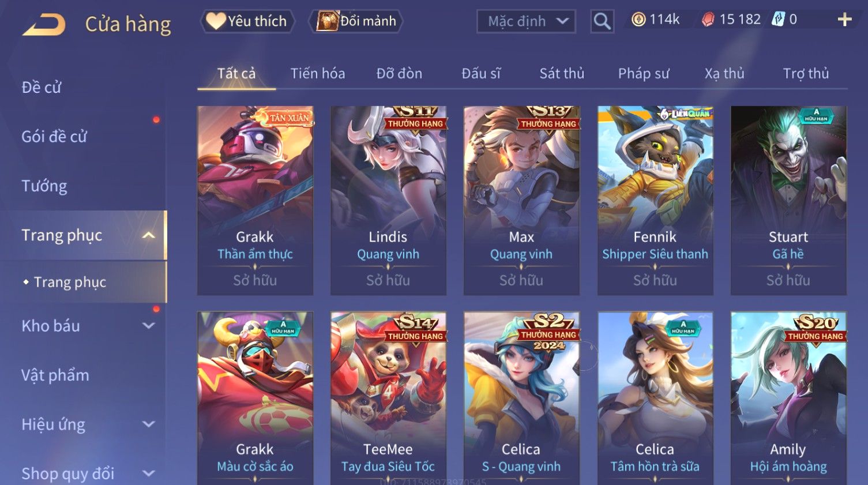
Task: Open the Stuart Gã hề skin card
Action: [788, 201]
